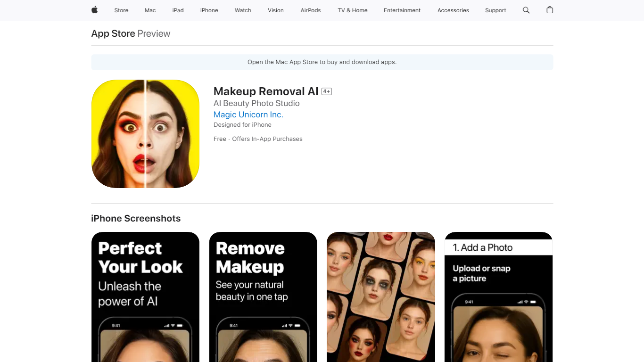Click the Apple logo icon
Screen dimensions: 644x362
[x=94, y=10]
